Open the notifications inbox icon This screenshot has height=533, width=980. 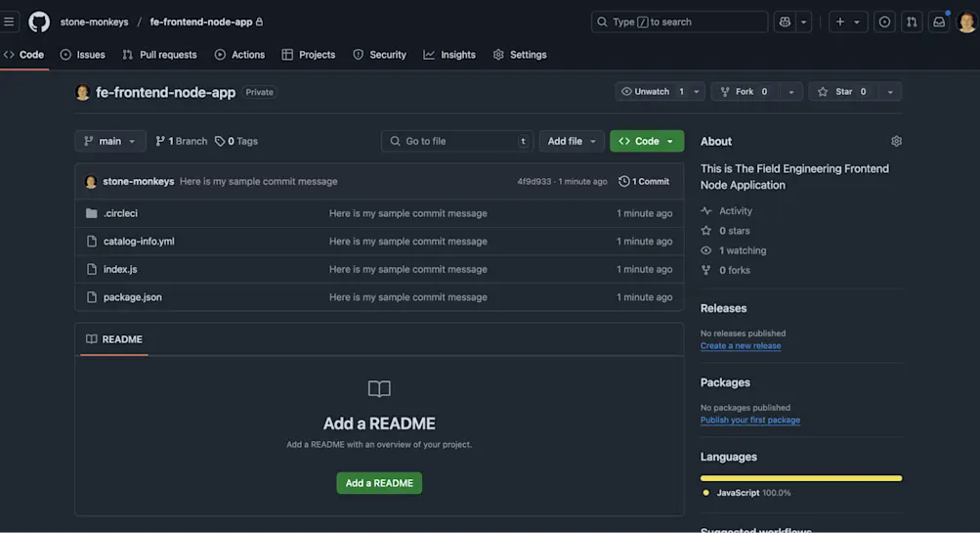click(x=939, y=22)
